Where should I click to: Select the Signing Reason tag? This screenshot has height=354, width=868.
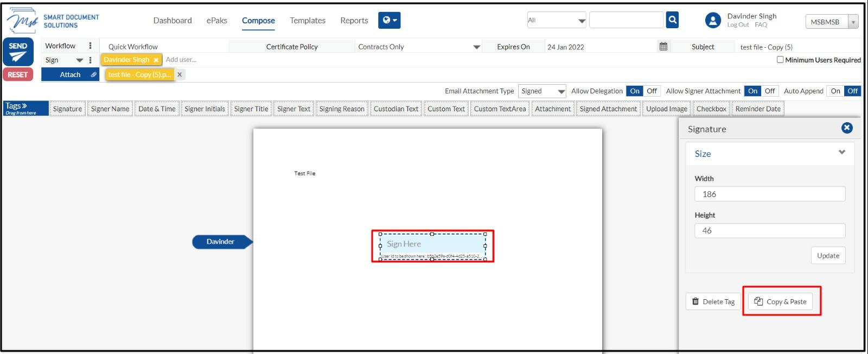pyautogui.click(x=342, y=109)
